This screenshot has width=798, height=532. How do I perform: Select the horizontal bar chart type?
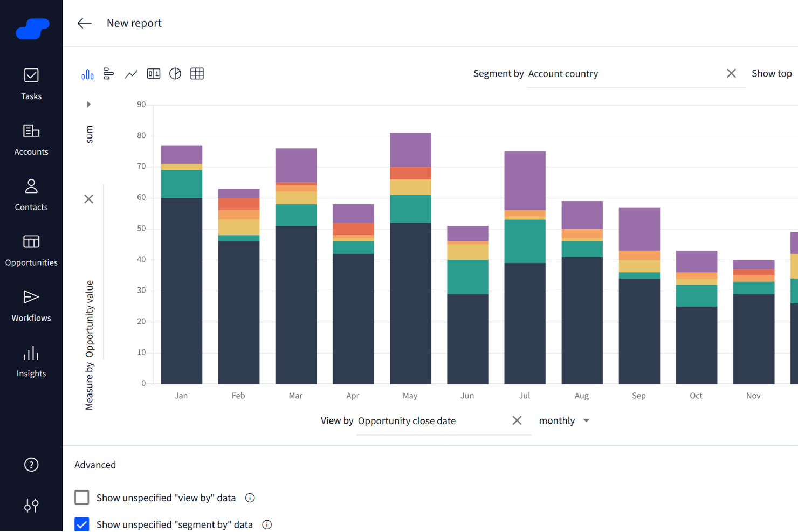tap(108, 73)
